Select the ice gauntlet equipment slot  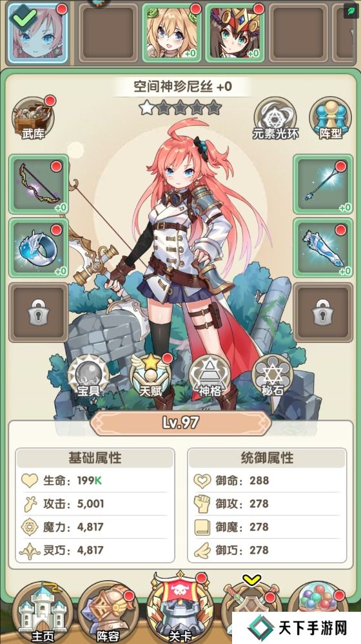[323, 248]
